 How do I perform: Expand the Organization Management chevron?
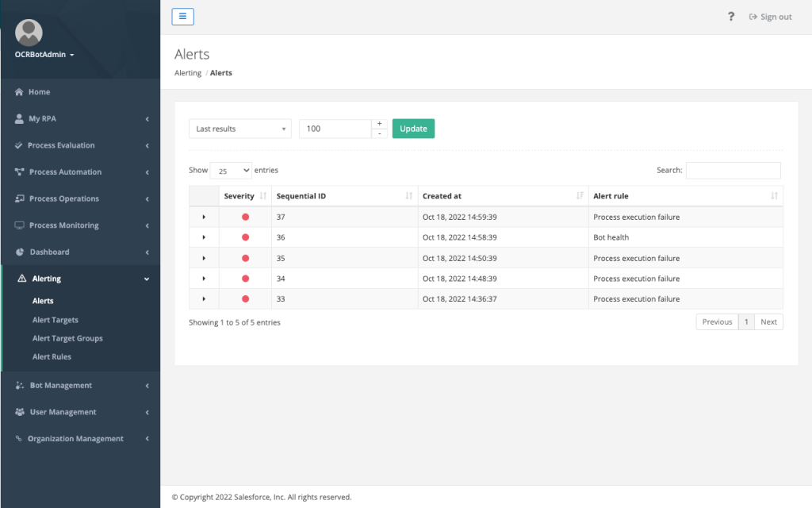coord(147,438)
